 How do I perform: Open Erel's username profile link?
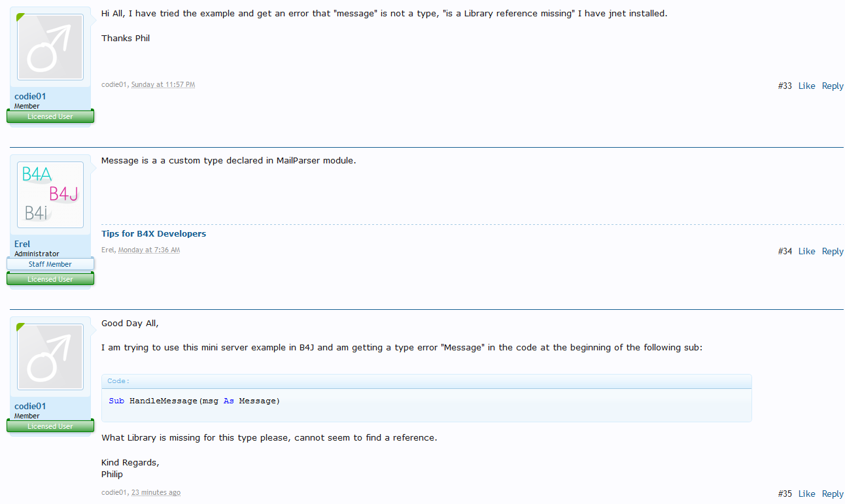click(22, 244)
